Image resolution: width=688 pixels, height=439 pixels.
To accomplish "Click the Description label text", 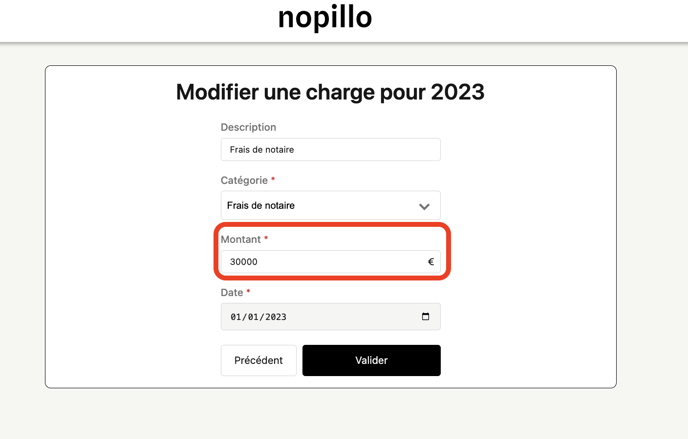I will tap(248, 127).
